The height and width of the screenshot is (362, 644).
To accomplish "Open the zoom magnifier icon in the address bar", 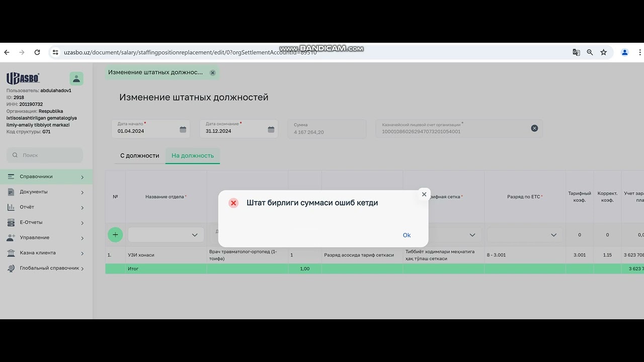I will coord(590,52).
